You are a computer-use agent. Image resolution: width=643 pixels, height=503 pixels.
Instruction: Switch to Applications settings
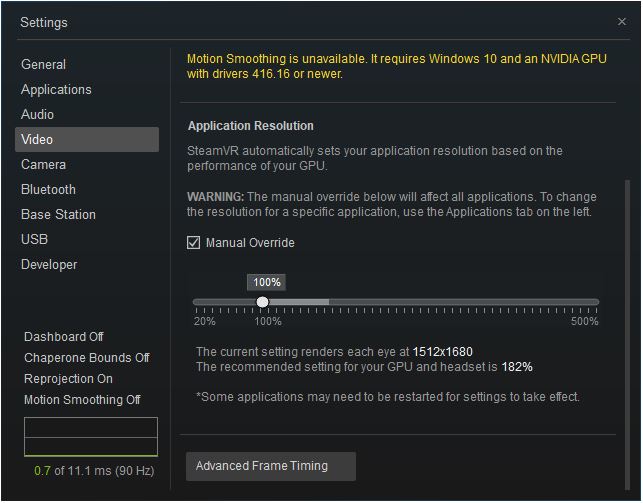(x=56, y=89)
